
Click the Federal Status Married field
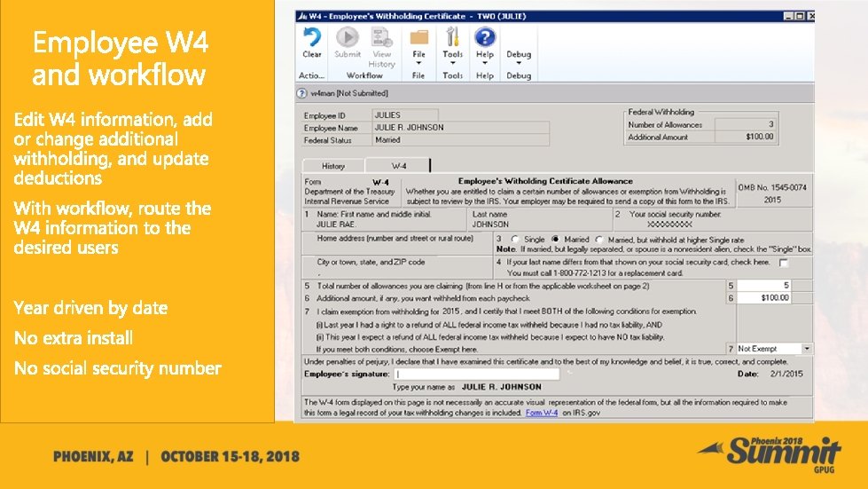tap(460, 140)
